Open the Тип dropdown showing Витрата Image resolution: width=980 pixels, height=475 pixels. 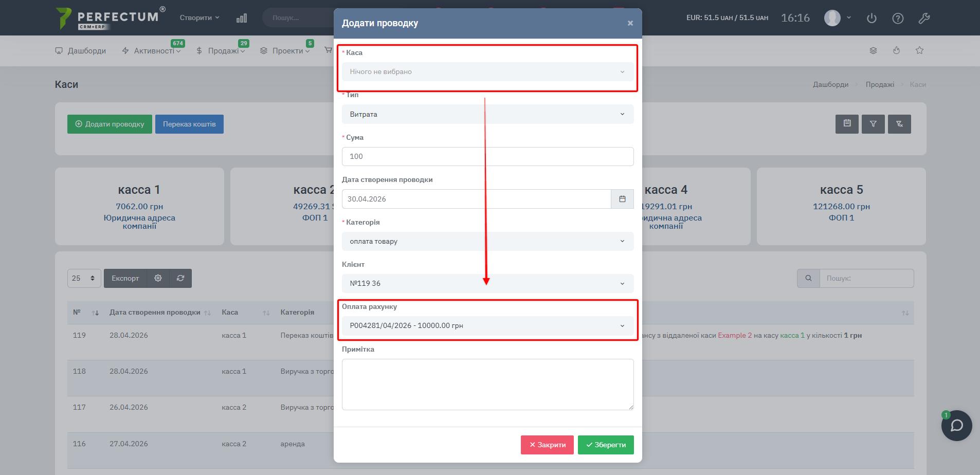pyautogui.click(x=487, y=114)
